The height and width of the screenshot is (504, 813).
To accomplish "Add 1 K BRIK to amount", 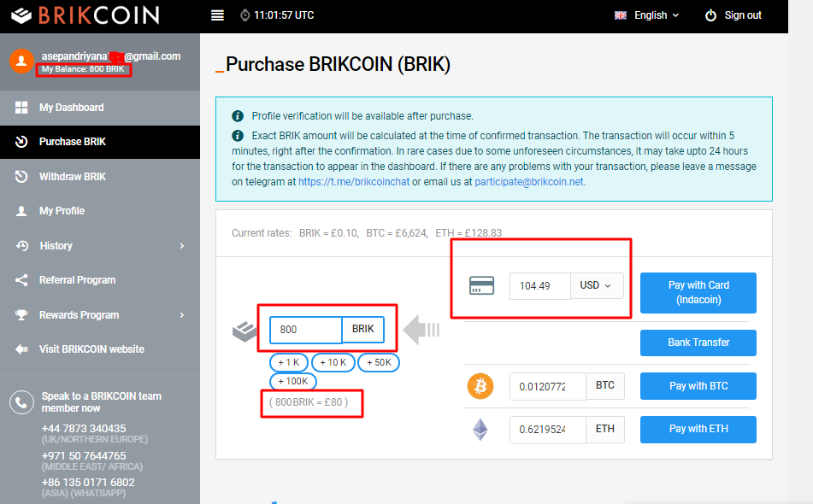I will click(x=289, y=362).
